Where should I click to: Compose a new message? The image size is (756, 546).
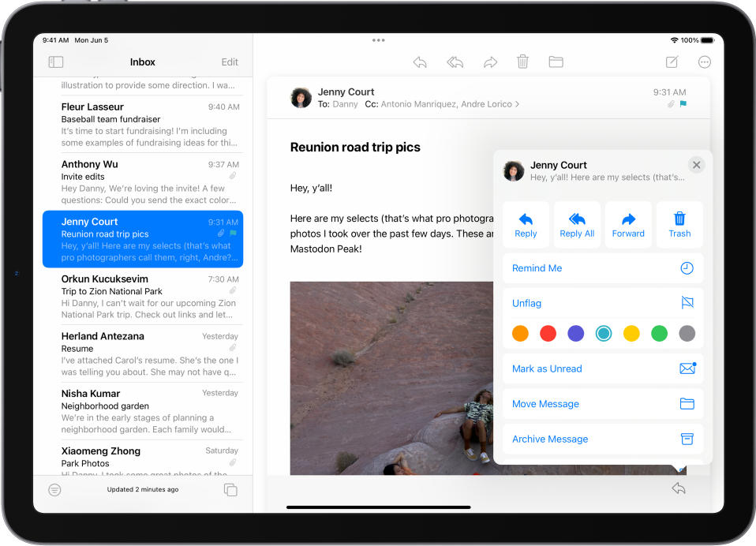pyautogui.click(x=672, y=62)
